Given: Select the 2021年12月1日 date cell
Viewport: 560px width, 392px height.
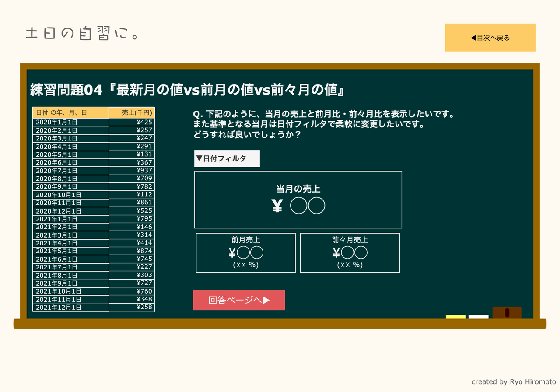Looking at the screenshot, I should (x=70, y=307).
